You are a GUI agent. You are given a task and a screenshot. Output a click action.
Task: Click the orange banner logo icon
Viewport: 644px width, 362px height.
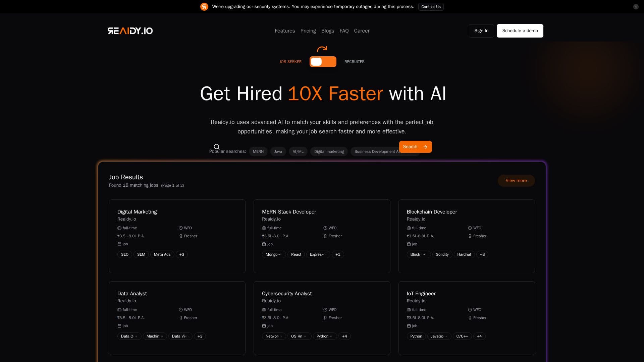click(204, 7)
